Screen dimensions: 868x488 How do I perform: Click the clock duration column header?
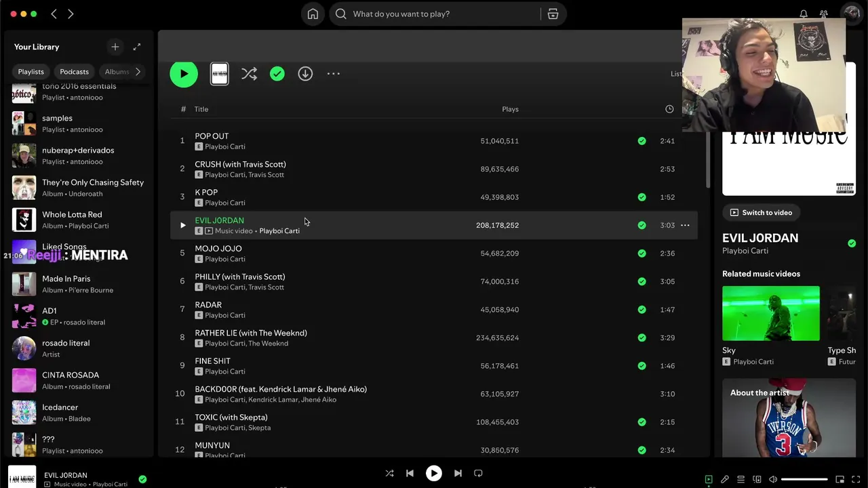[x=669, y=109]
